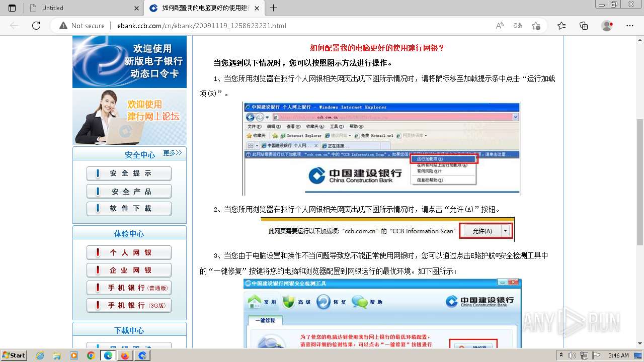Open the Windows Start menu
This screenshot has height=362, width=644.
(14, 355)
